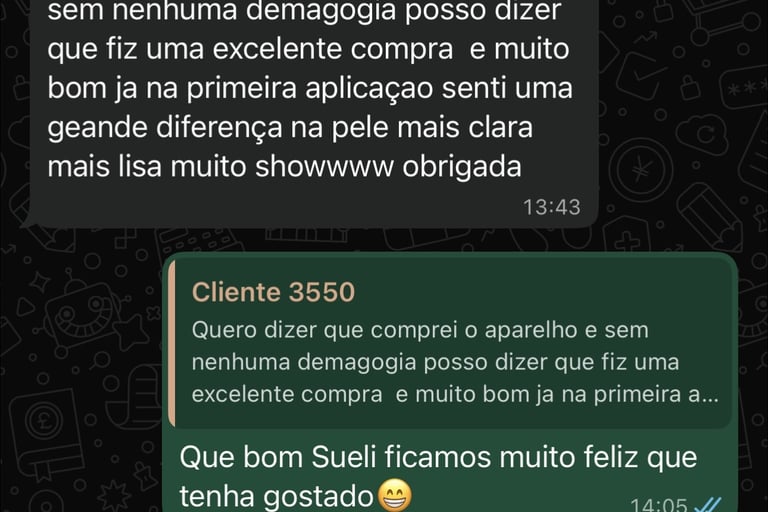Tap the incoming bubble's tail corner
The width and height of the screenshot is (768, 512).
(x=27, y=221)
